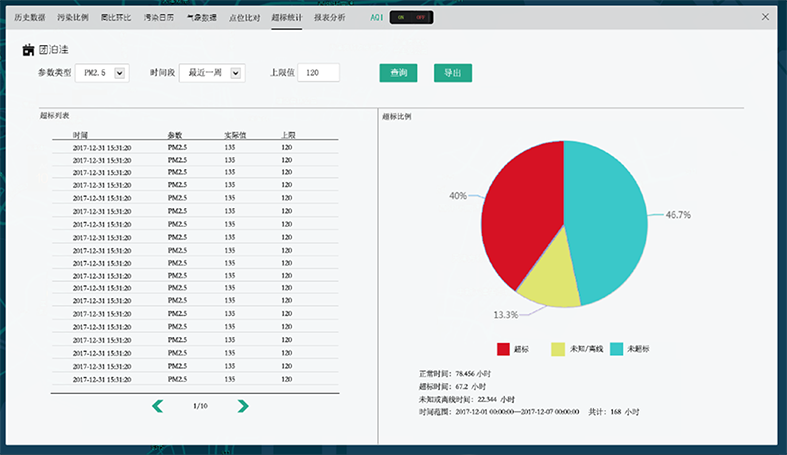Go to next page with right arrow
Viewport: 787px width, 455px height.
pyautogui.click(x=242, y=406)
